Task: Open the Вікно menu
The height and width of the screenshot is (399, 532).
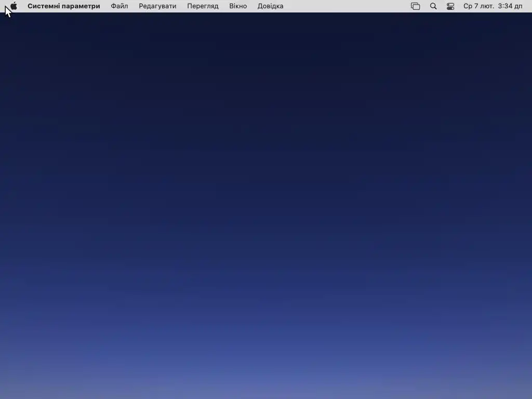Action: pos(238,6)
